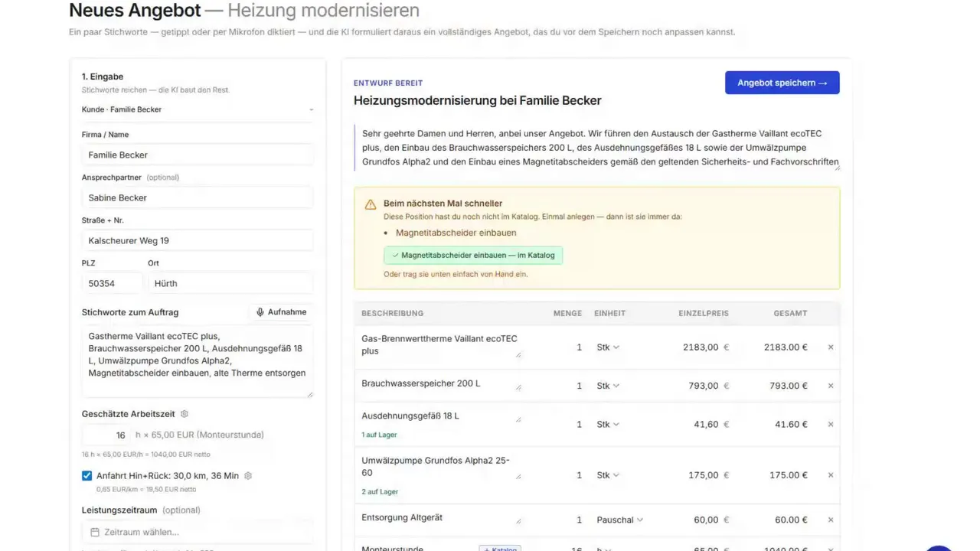Remove the Ausdehnungsgefäß 18 L row
This screenshot has width=980, height=551.
[831, 424]
